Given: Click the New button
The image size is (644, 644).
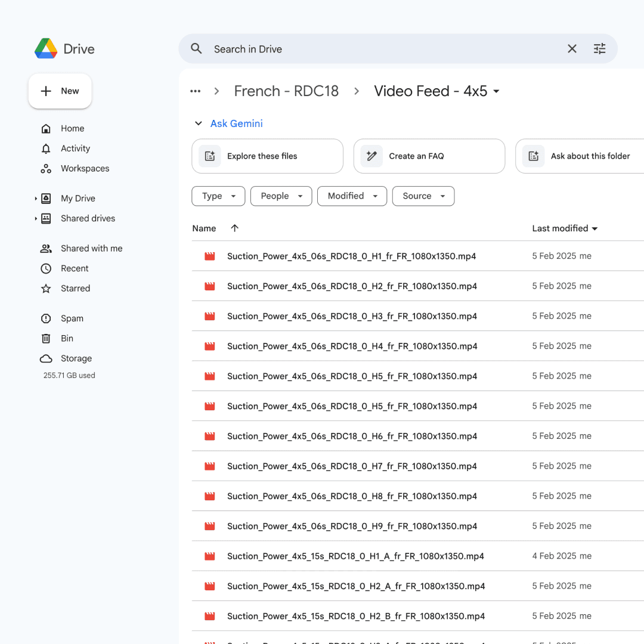Looking at the screenshot, I should (60, 91).
